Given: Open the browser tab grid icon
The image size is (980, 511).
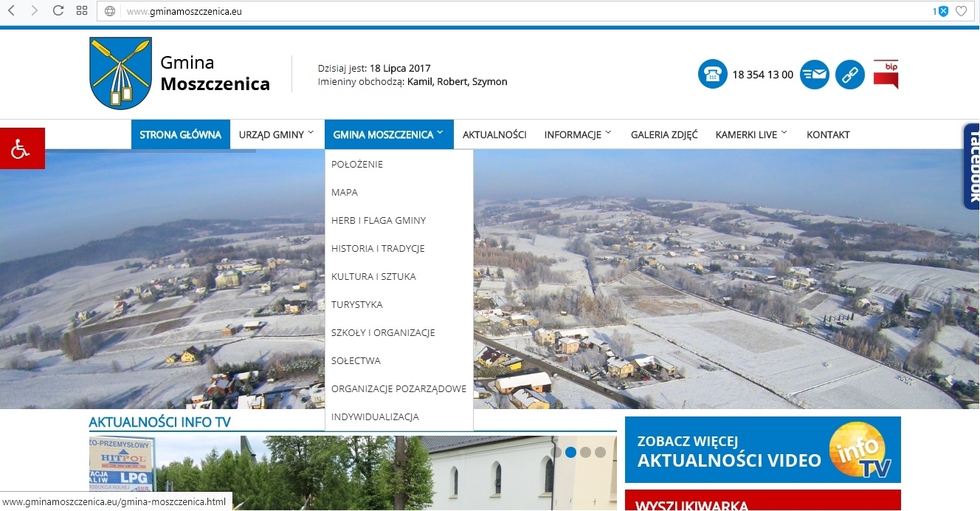Looking at the screenshot, I should click(x=82, y=11).
